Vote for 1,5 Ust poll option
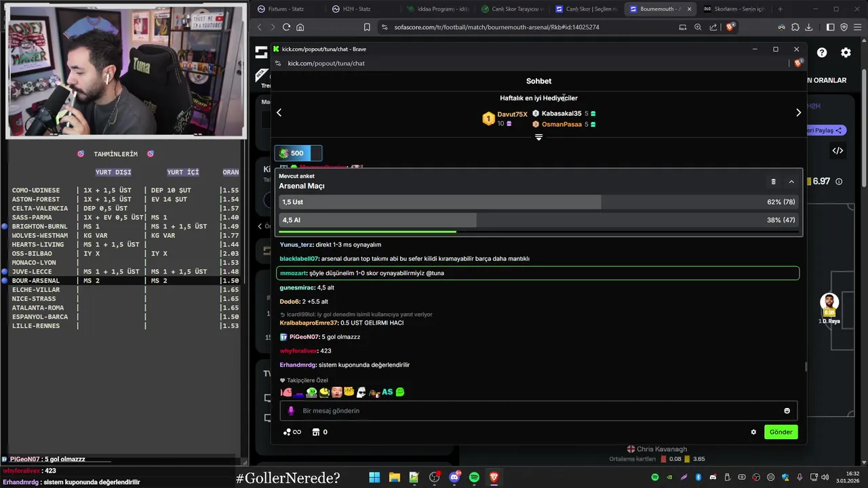Screen dimensions: 868x488 [x=538, y=202]
